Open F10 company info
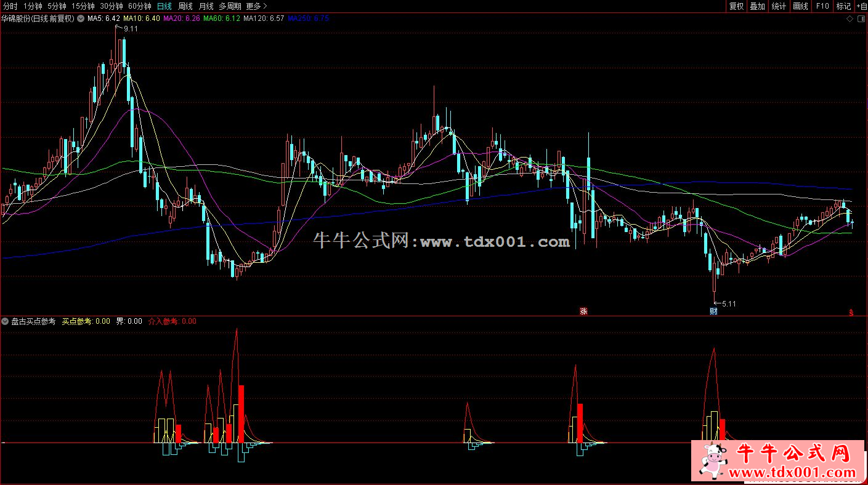 tap(822, 6)
